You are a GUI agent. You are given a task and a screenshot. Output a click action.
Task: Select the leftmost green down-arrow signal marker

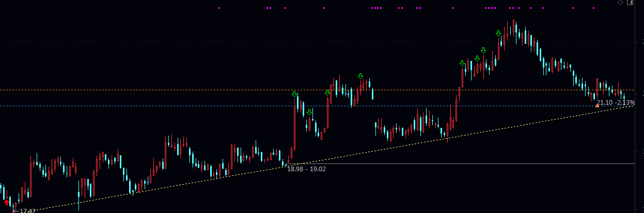[x=294, y=94]
